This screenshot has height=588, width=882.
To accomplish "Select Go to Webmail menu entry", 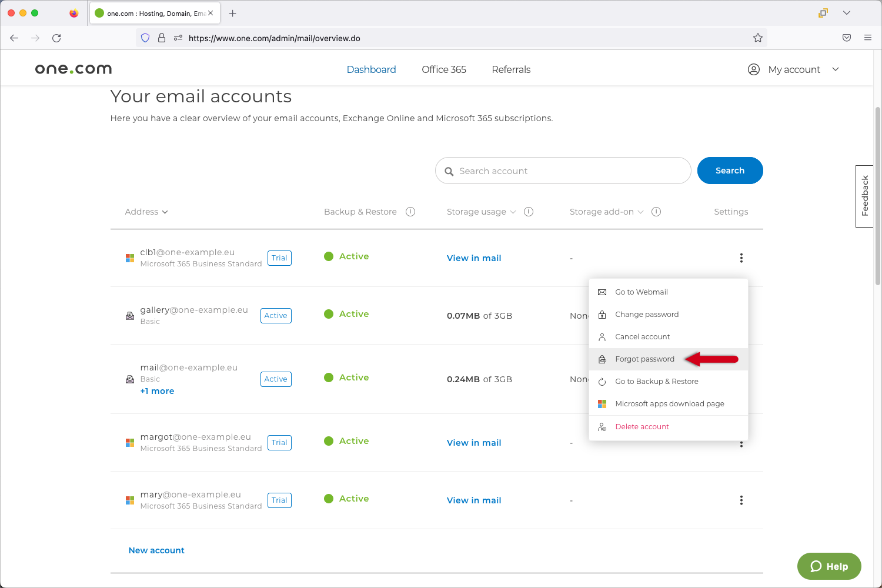I will [x=641, y=292].
